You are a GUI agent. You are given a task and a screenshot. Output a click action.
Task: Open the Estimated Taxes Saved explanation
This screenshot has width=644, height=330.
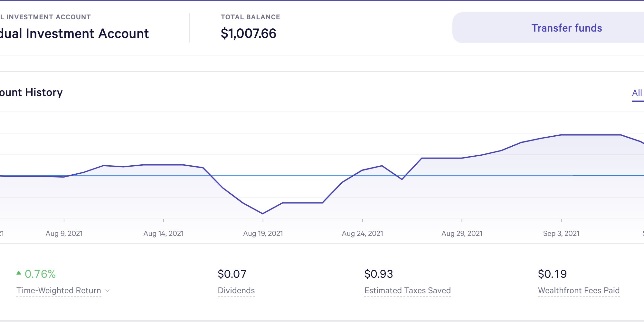[x=407, y=291]
